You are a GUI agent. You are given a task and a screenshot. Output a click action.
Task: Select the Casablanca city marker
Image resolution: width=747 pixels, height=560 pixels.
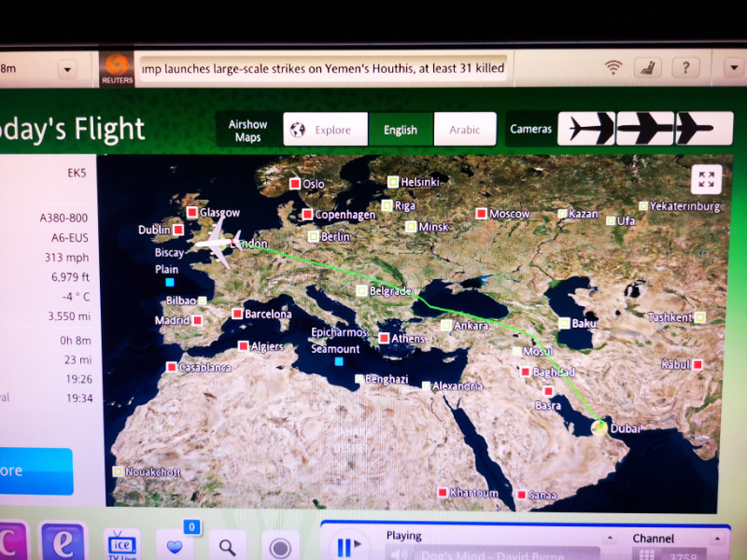pyautogui.click(x=172, y=367)
